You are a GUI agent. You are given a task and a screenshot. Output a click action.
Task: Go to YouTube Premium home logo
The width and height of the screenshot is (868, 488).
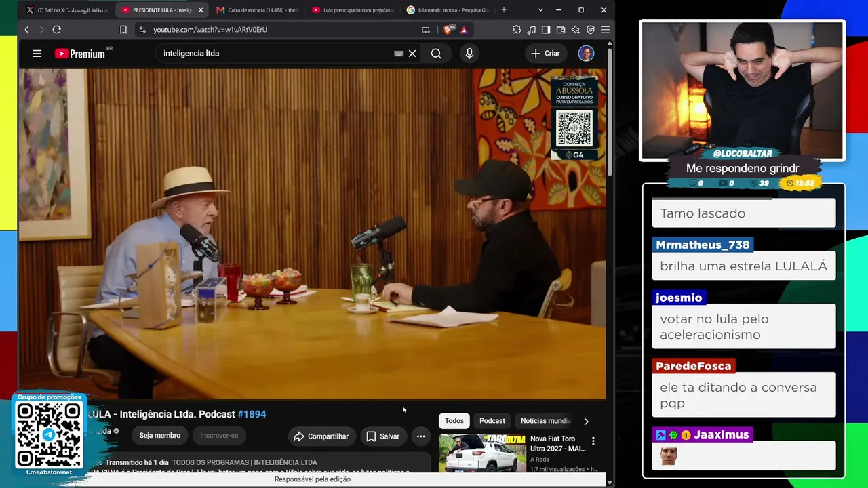click(80, 54)
